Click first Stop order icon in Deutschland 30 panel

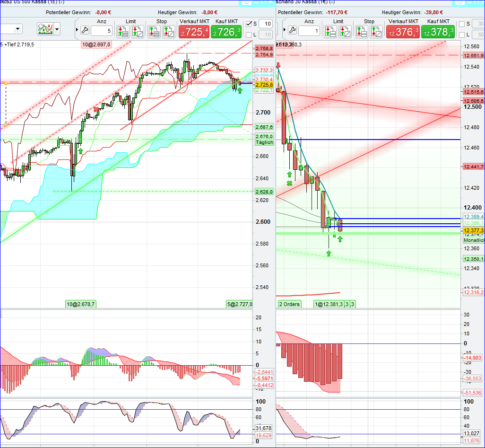point(361,32)
